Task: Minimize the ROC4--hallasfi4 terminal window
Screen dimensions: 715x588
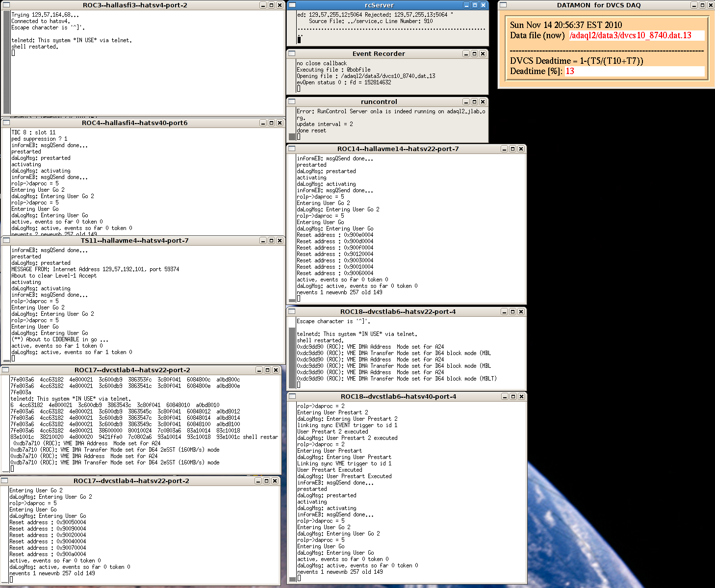Action: [263, 123]
